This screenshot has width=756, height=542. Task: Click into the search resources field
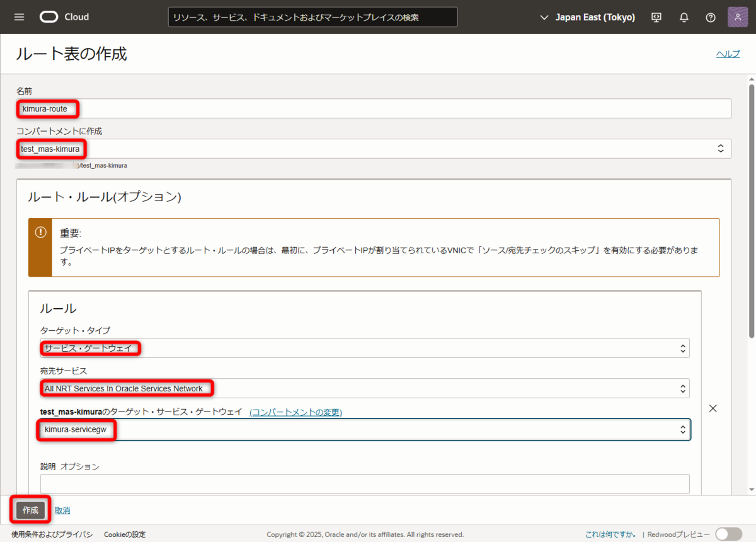313,17
